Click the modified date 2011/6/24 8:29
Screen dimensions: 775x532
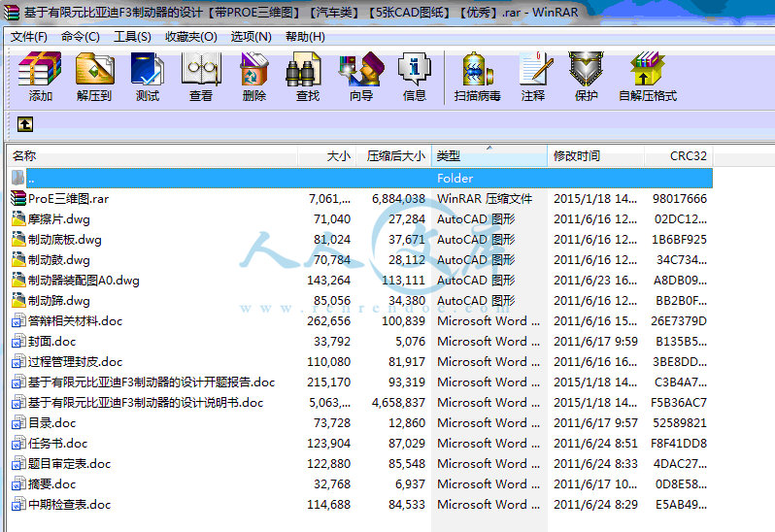[x=595, y=505]
